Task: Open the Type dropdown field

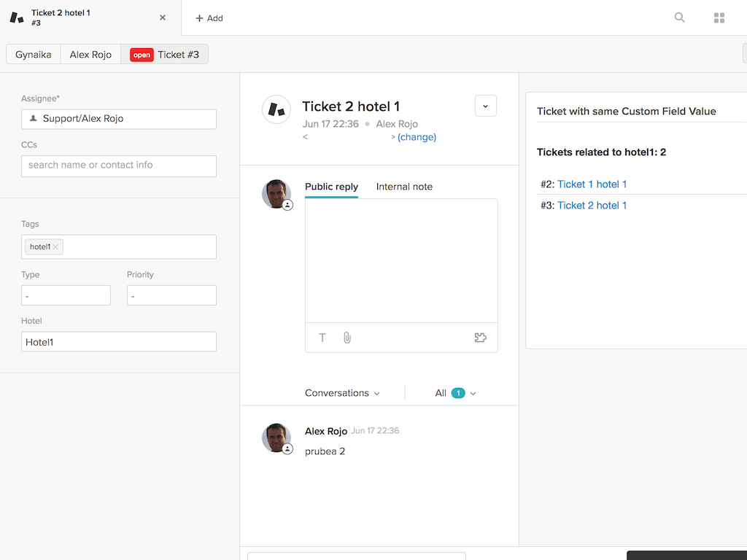Action: (x=66, y=295)
